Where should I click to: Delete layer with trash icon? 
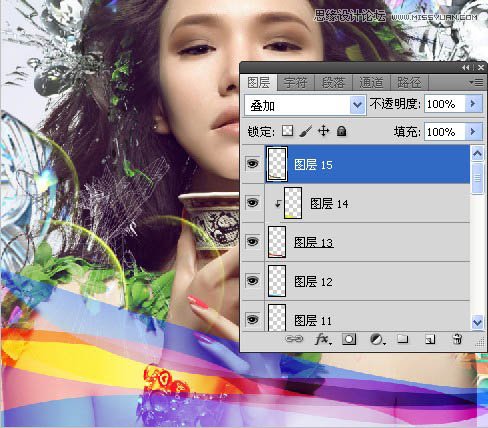click(457, 339)
